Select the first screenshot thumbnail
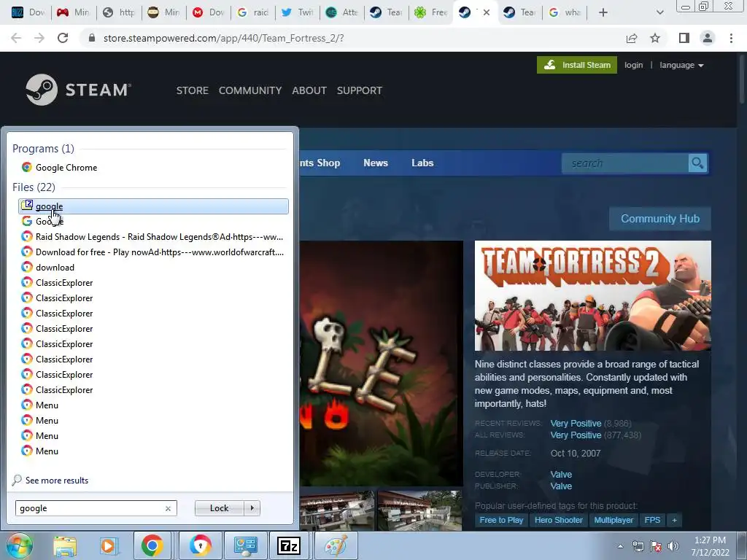Viewport: 747px width, 560px height. pos(336,510)
